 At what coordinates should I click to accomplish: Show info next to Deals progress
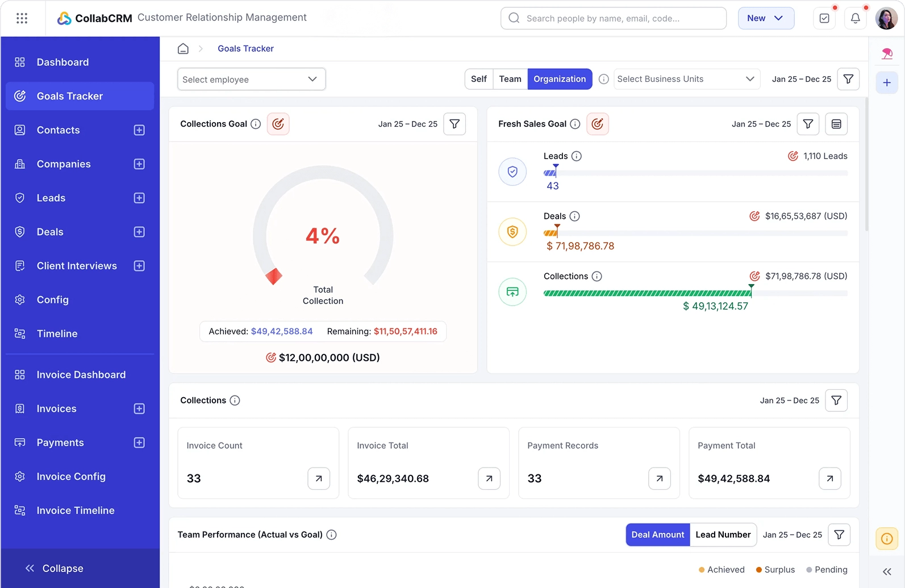(575, 216)
